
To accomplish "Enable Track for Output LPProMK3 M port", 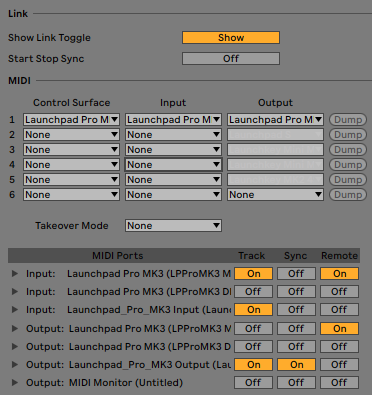I will 253,329.
